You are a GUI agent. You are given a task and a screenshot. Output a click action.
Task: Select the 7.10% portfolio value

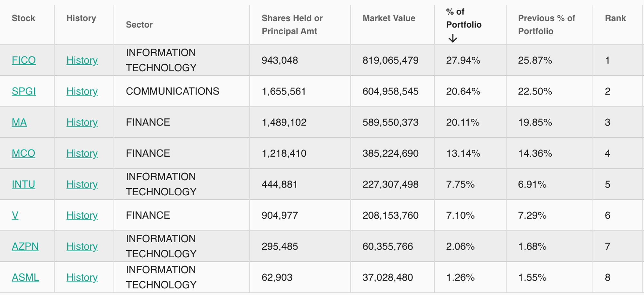click(x=460, y=215)
